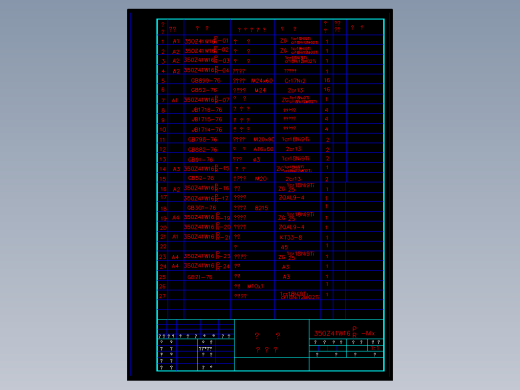Select the "KT33-8" material cell

[x=291, y=238]
